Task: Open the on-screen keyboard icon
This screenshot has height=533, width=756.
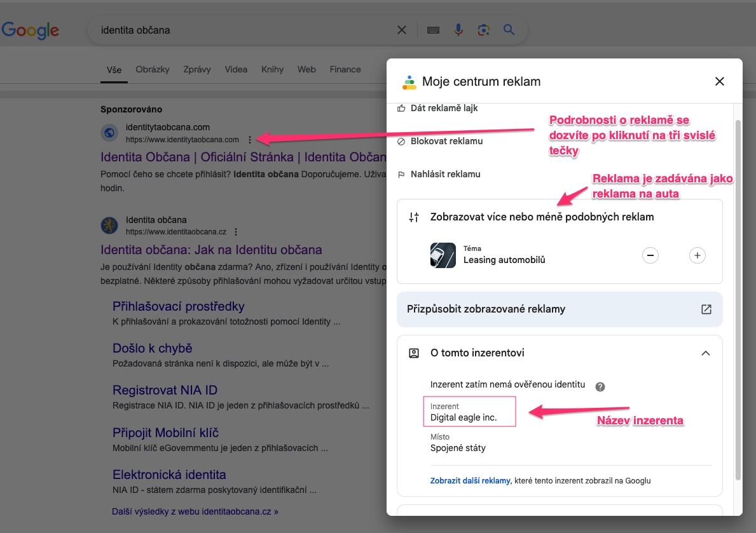Action: 433,30
